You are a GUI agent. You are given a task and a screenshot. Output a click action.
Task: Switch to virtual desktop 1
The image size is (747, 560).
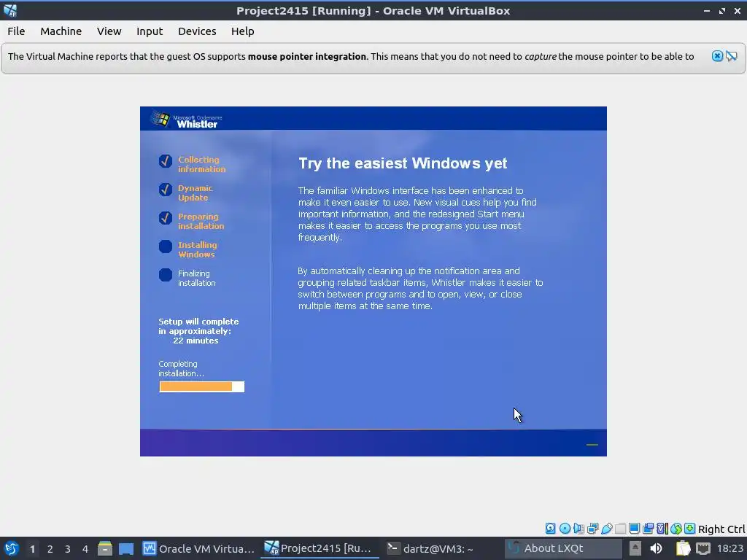pyautogui.click(x=32, y=548)
